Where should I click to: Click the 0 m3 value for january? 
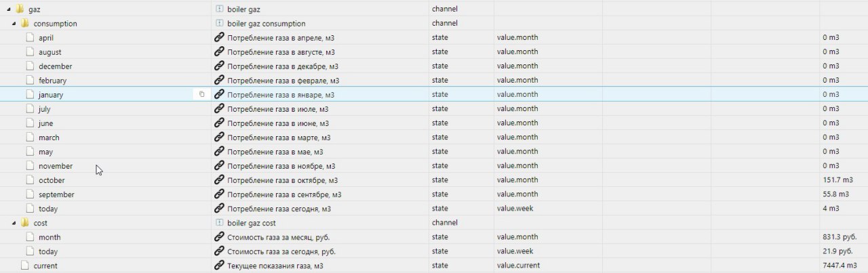(831, 95)
